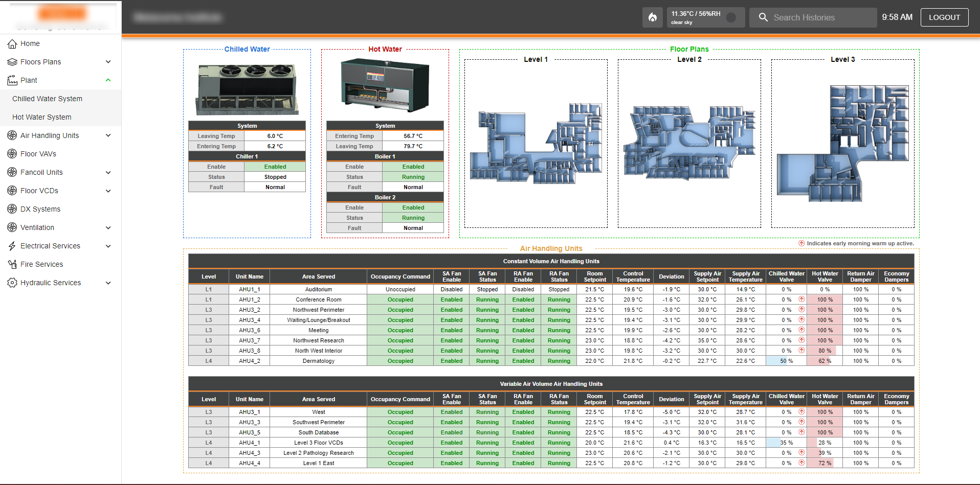
Task: Open the Home menu item
Action: [60, 43]
